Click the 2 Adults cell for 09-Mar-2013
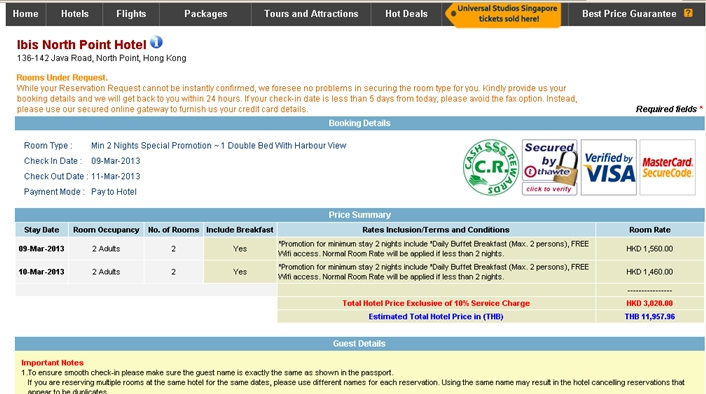The width and height of the screenshot is (706, 394). pos(106,249)
